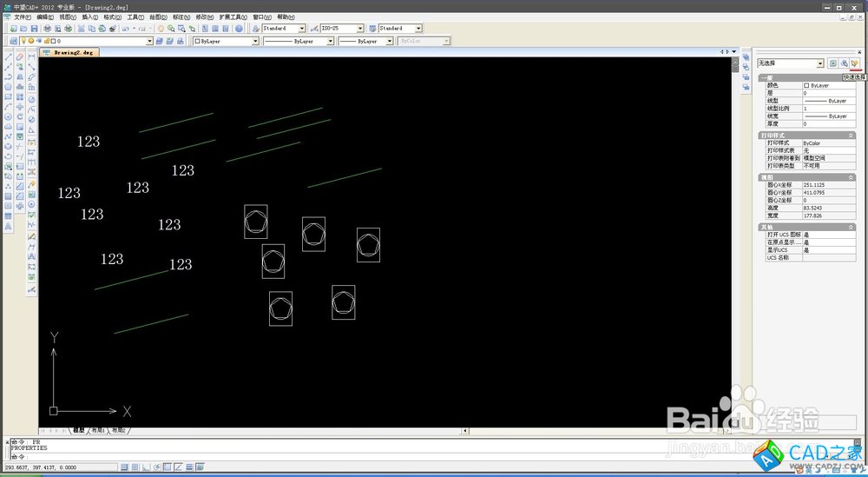Open the layer dropdown showing layer 0
Viewport: 868px width, 477px height.
(104, 41)
